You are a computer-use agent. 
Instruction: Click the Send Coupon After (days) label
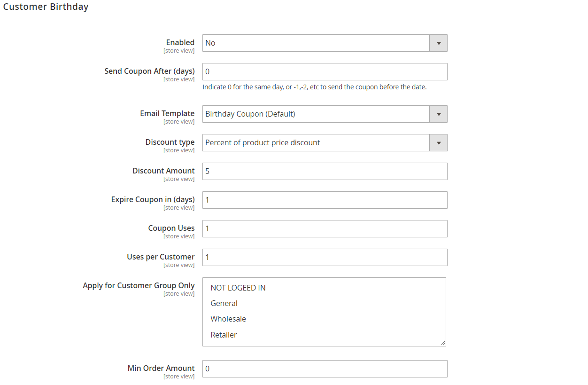(x=149, y=71)
